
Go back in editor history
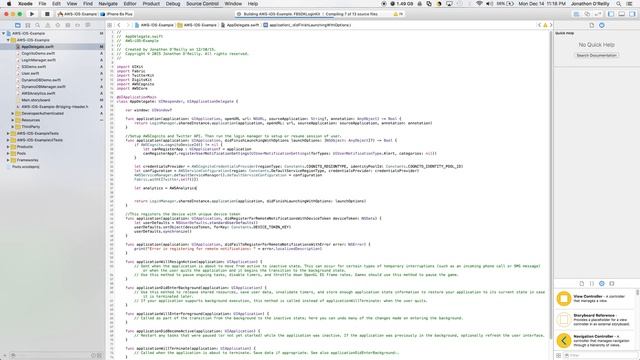tap(119, 25)
